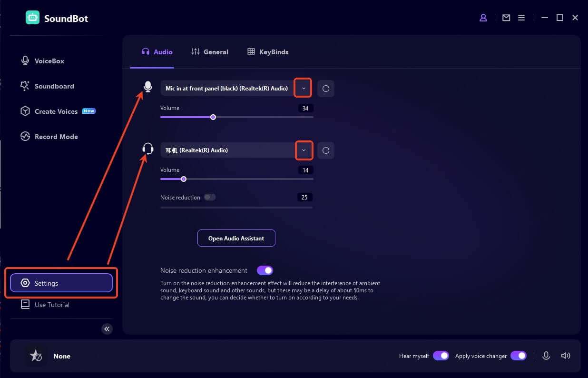Viewport: 588px width, 378px height.
Task: Switch to the KeyBinds tab
Action: (268, 52)
